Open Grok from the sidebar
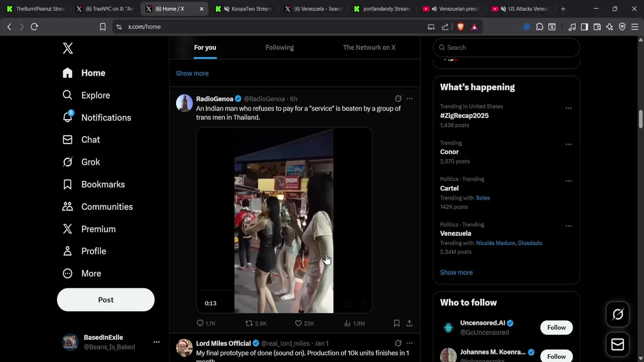The width and height of the screenshot is (644, 362). pyautogui.click(x=81, y=162)
